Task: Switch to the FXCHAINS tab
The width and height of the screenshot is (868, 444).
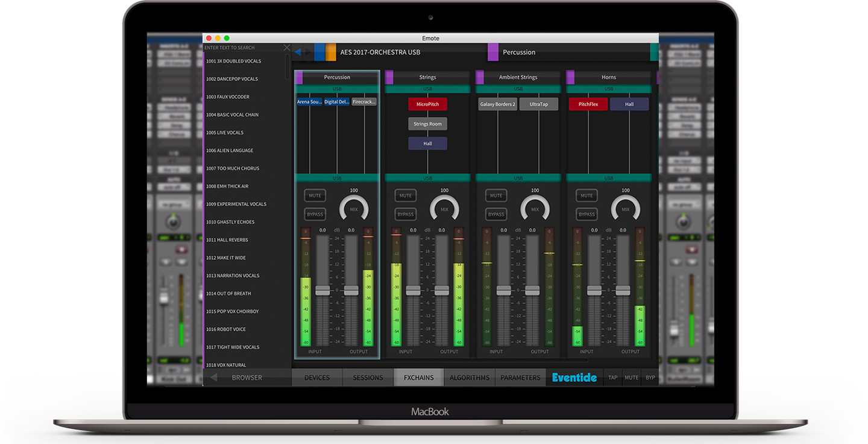Action: click(x=419, y=378)
